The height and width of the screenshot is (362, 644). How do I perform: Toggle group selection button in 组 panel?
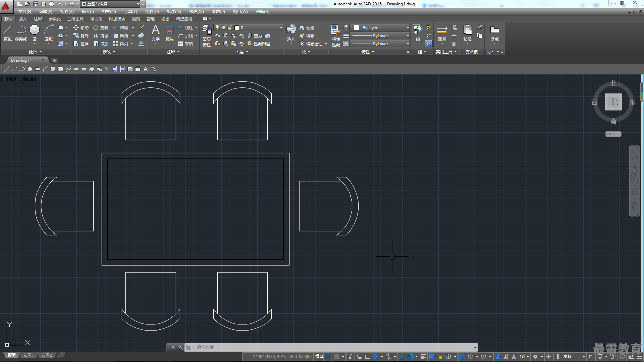pos(429,44)
